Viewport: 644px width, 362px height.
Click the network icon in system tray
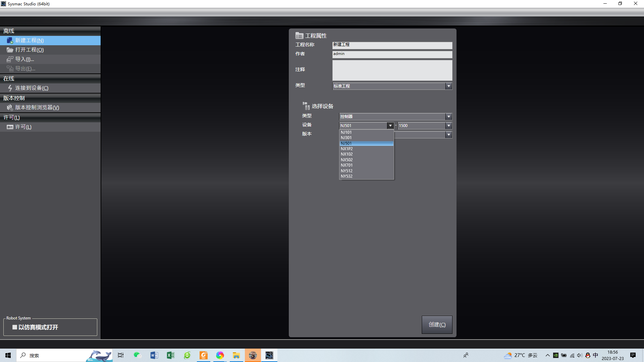(572, 355)
